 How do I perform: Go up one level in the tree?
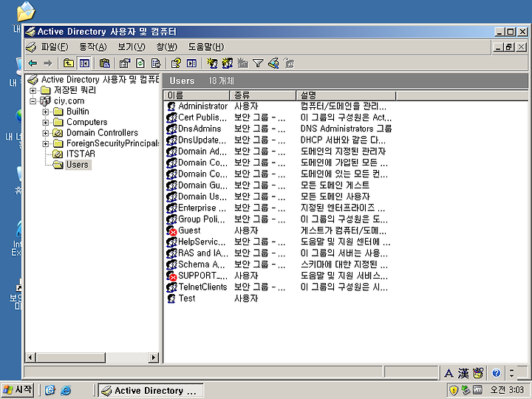69,63
